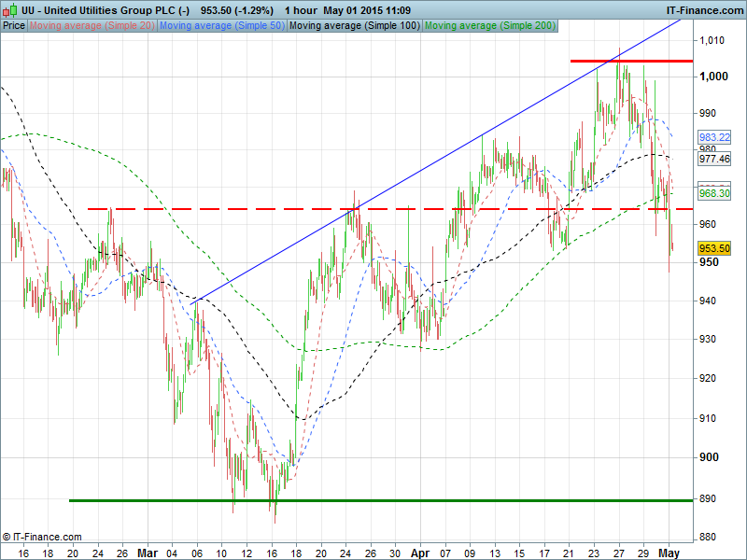Click the Mar label on the time axis
Screen dimensions: 747x560
click(x=148, y=553)
